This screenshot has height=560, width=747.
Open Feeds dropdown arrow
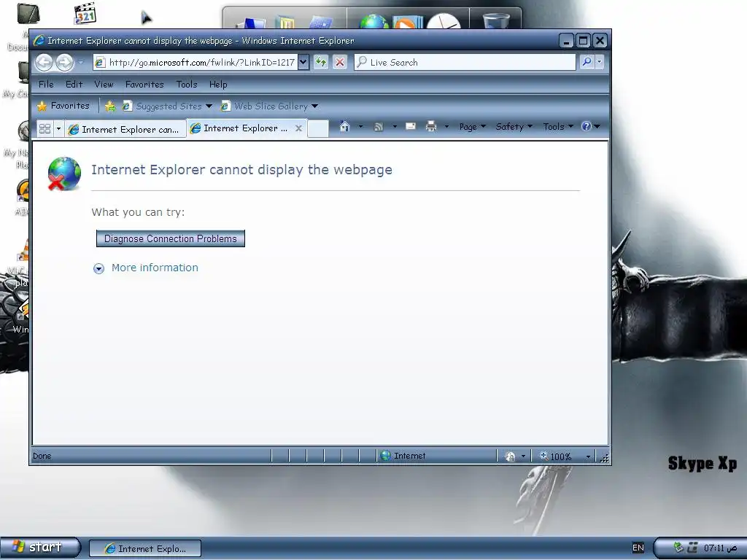coord(395,126)
